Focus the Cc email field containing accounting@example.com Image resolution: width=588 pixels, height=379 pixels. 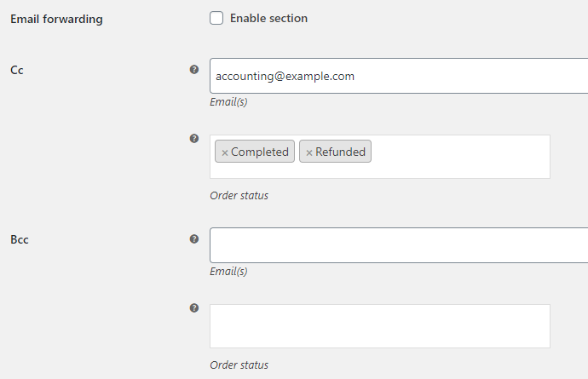[x=399, y=76]
